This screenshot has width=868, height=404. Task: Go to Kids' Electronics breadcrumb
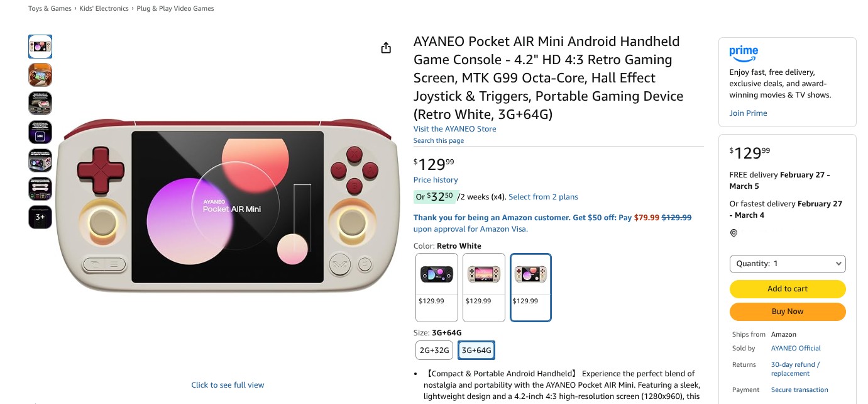[x=104, y=9]
